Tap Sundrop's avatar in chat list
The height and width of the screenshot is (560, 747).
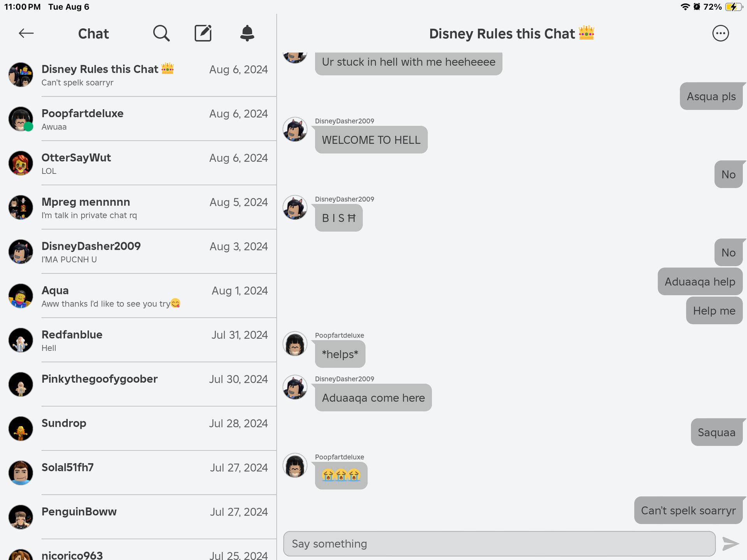21,429
